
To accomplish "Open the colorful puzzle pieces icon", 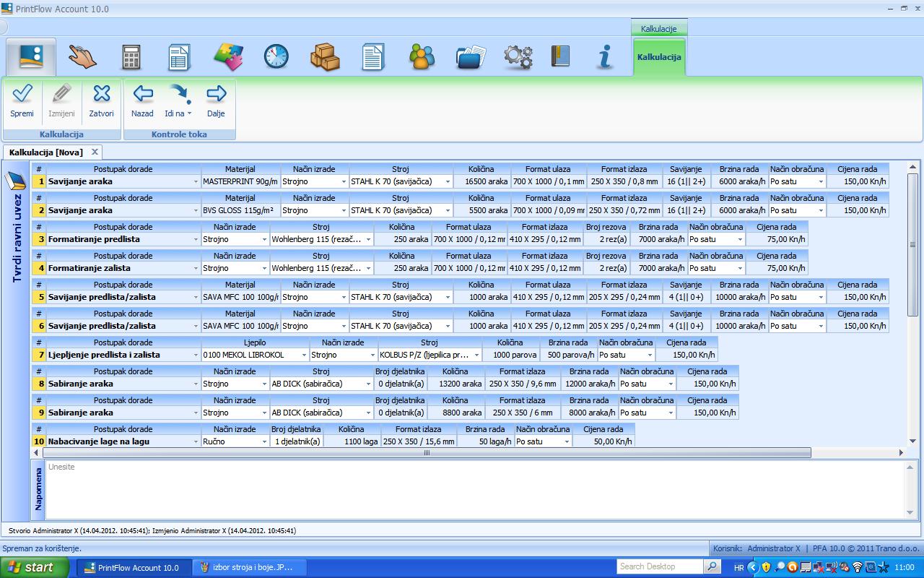I will pos(228,57).
